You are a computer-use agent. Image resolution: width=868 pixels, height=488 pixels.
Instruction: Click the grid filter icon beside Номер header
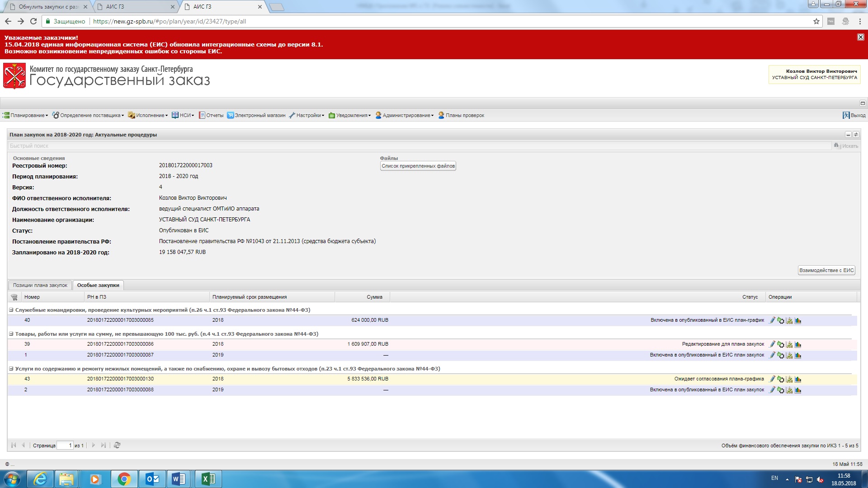coord(14,297)
